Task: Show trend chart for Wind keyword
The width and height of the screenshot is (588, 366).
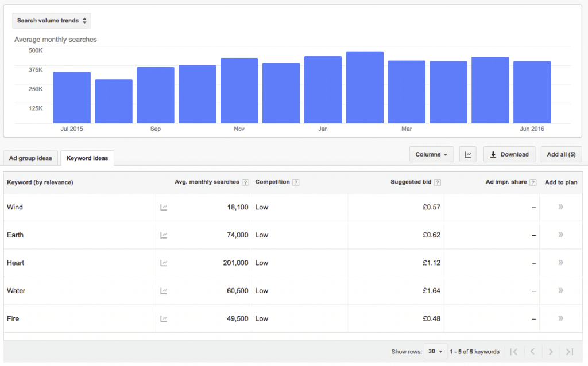Action: (x=164, y=207)
